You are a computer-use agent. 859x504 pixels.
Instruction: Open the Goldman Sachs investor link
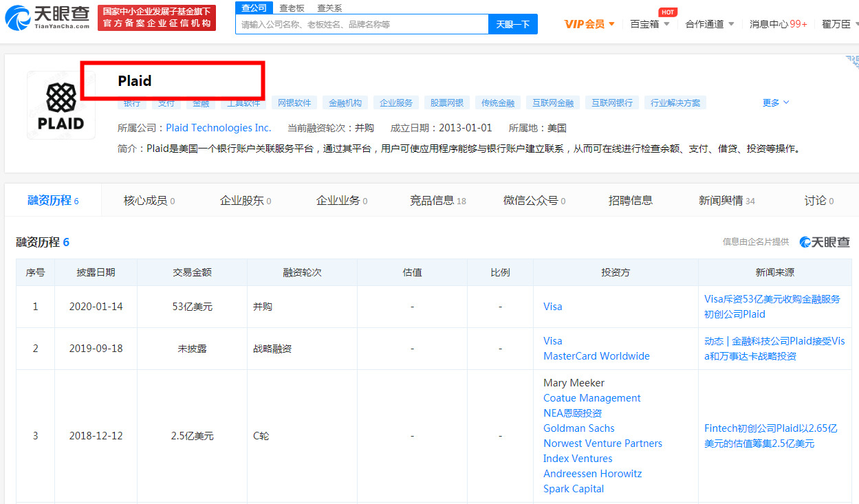pos(579,428)
